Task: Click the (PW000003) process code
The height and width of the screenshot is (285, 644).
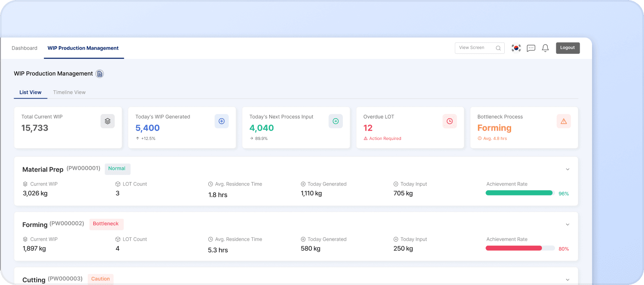Action: click(65, 279)
